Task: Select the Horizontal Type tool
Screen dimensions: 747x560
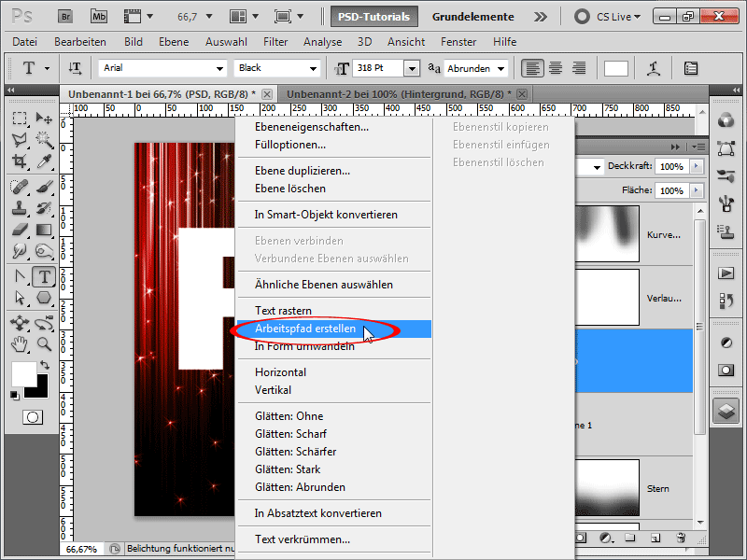Action: (x=44, y=276)
